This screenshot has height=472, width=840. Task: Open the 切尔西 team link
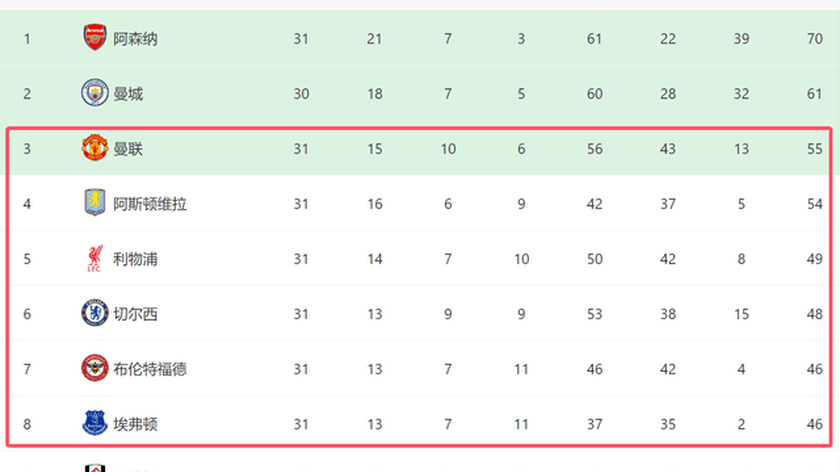coord(135,314)
